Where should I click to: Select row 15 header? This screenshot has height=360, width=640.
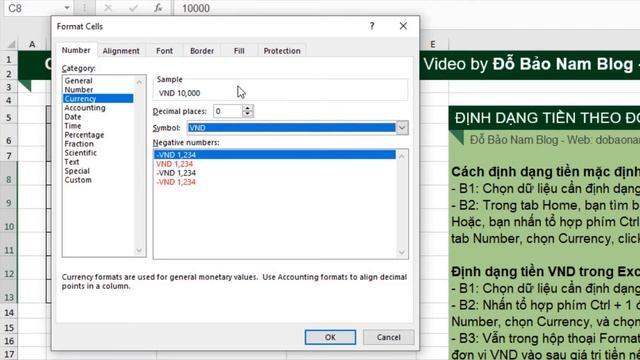click(x=9, y=328)
